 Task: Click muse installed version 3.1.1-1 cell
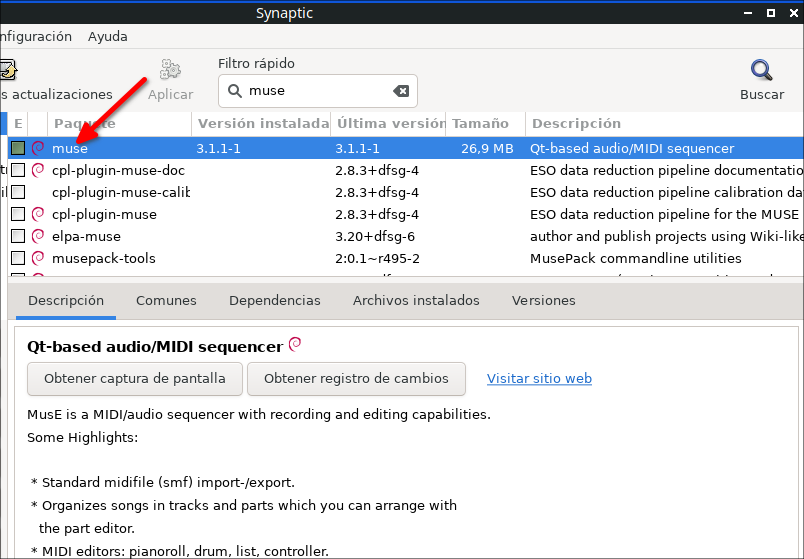[x=218, y=149]
